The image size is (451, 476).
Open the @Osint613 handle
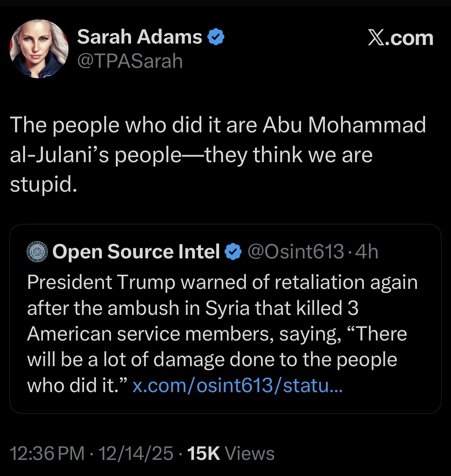click(296, 252)
